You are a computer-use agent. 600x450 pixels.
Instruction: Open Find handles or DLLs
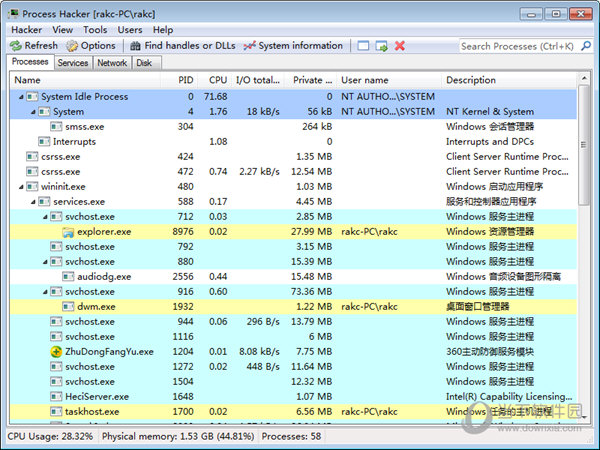pos(183,46)
